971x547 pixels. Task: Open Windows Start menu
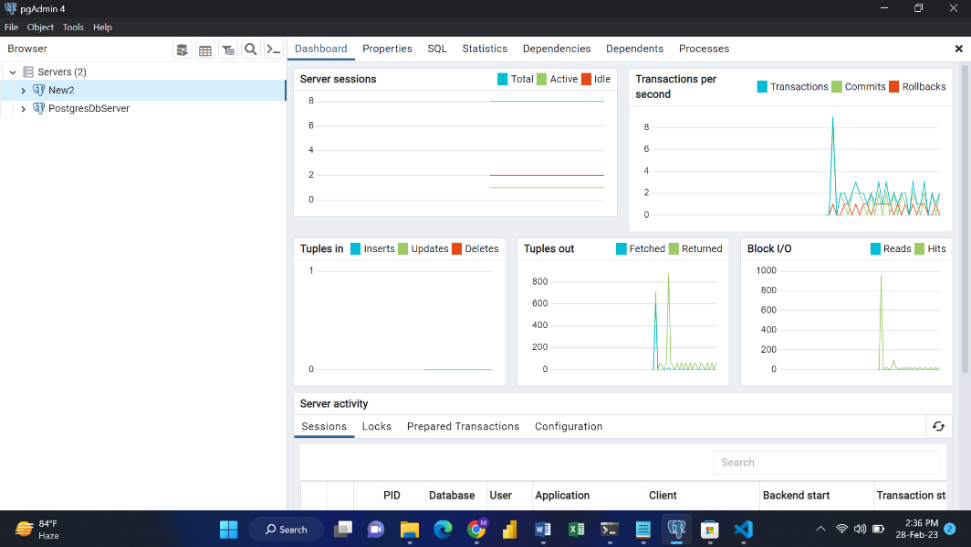click(x=229, y=529)
